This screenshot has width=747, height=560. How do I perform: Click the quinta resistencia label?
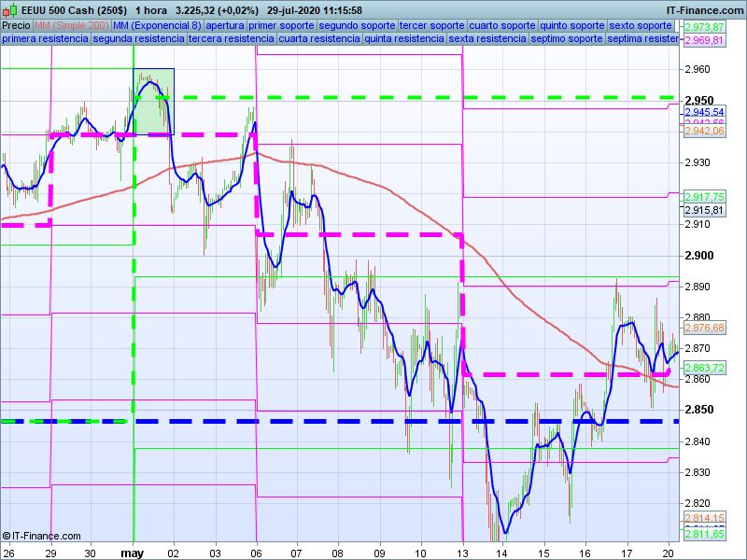403,39
